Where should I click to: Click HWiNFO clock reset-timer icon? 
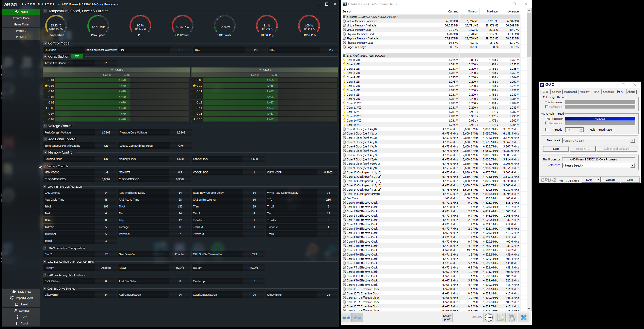[x=489, y=318]
